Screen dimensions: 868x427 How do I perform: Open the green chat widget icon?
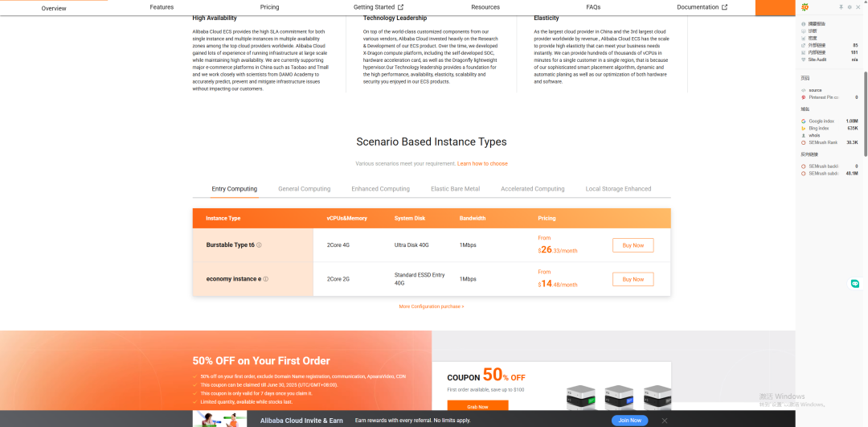pos(855,284)
